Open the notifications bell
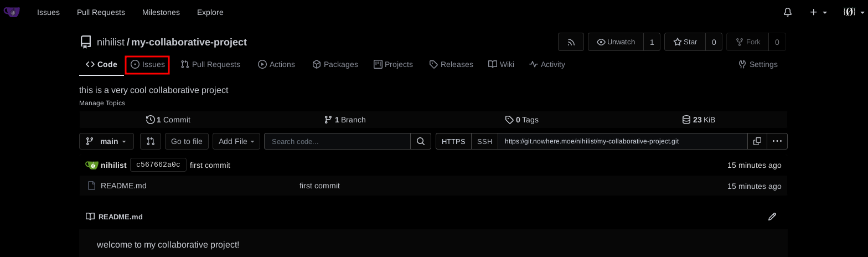The image size is (868, 257). tap(788, 12)
